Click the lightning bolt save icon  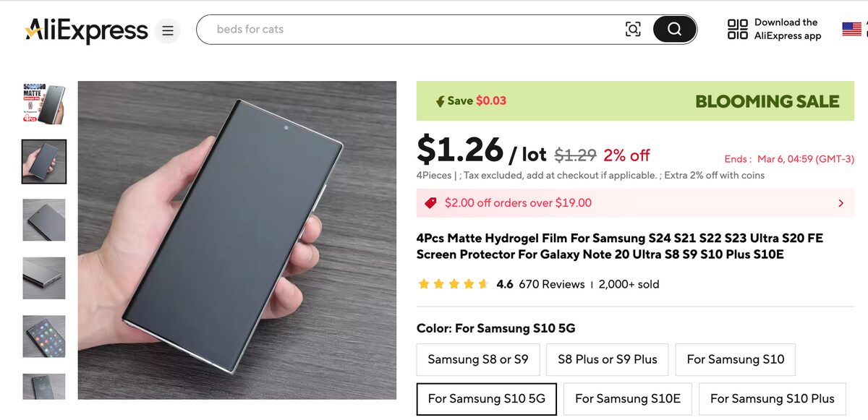coord(442,101)
